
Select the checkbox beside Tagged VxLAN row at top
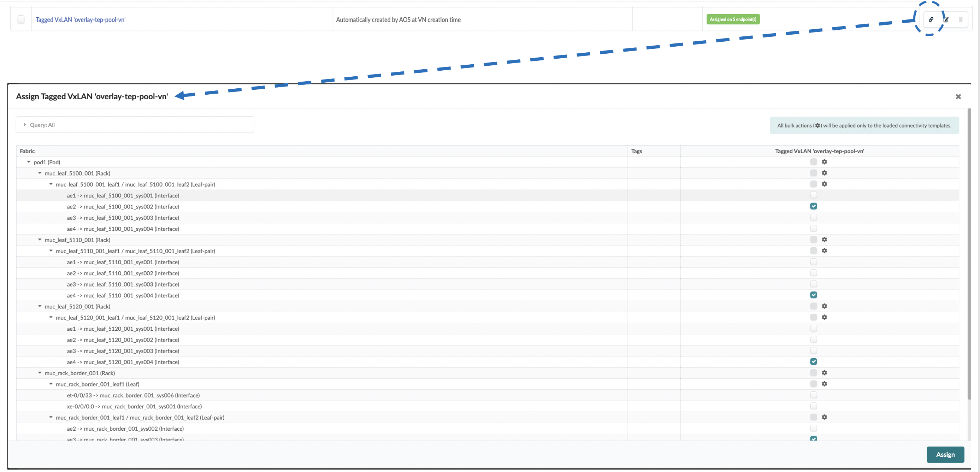point(21,19)
